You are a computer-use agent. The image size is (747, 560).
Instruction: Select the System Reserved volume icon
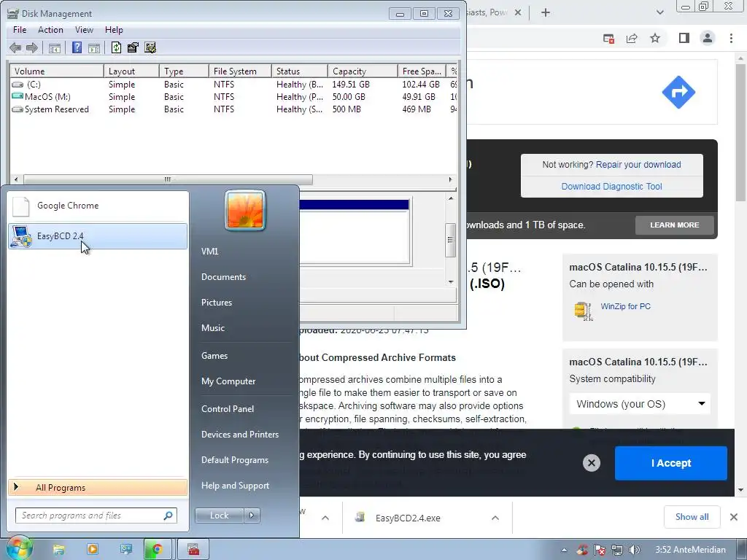tap(18, 109)
